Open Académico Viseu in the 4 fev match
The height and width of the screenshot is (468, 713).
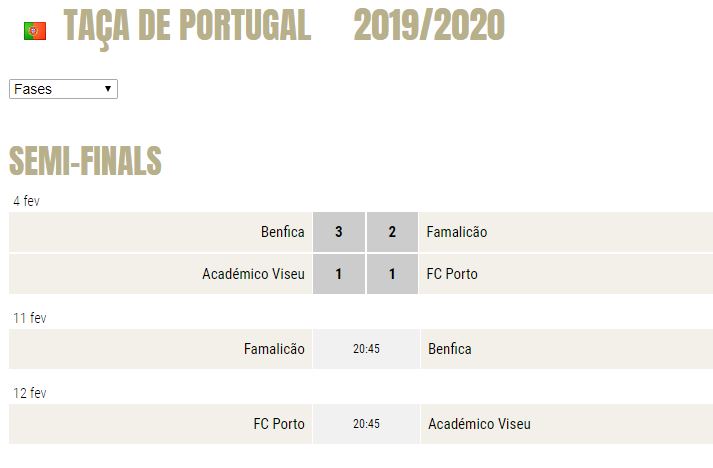253,274
